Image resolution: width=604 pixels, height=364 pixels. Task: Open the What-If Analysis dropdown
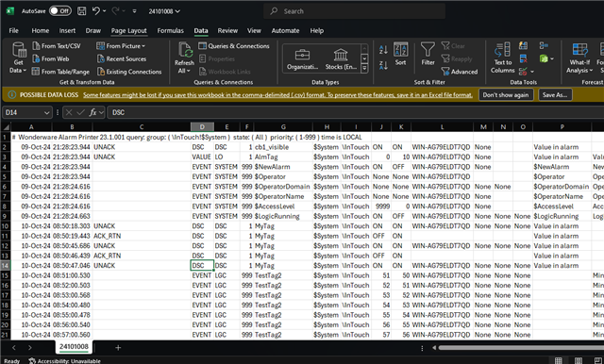[x=579, y=58]
